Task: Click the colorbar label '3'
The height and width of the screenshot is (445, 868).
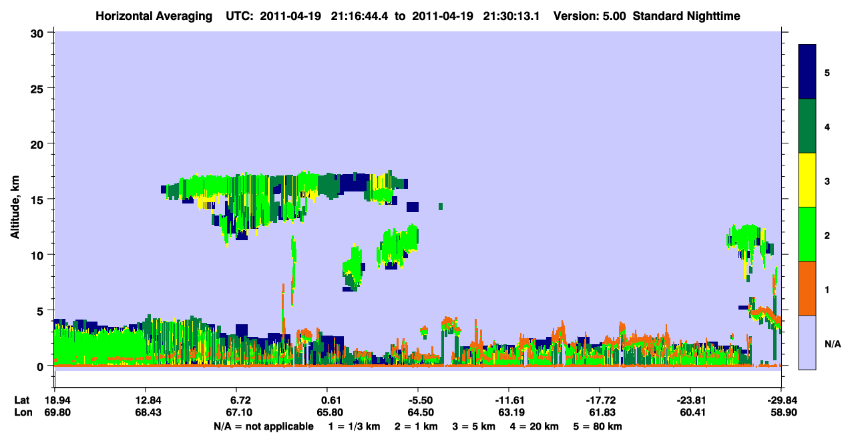Action: pyautogui.click(x=827, y=181)
